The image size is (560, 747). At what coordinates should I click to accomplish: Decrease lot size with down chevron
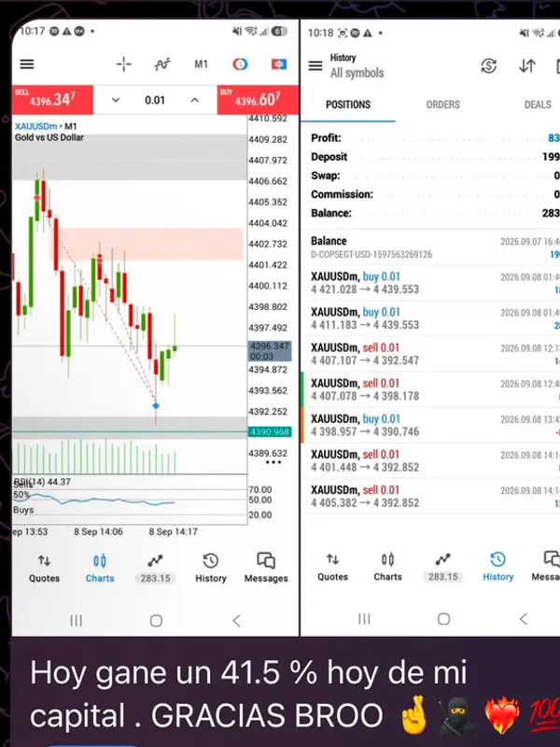point(115,100)
